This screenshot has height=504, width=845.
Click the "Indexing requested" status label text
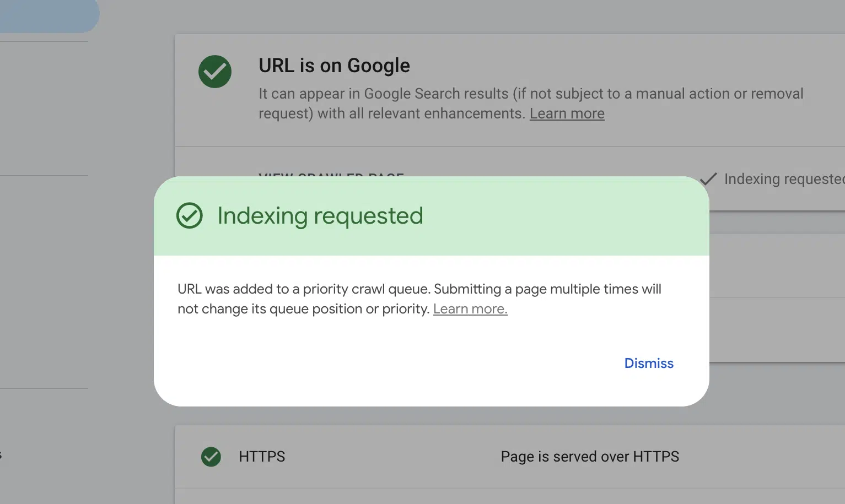tap(784, 178)
